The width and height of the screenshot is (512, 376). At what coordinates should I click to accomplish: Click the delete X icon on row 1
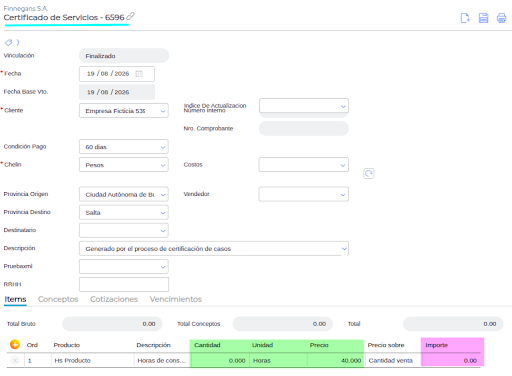click(x=15, y=360)
